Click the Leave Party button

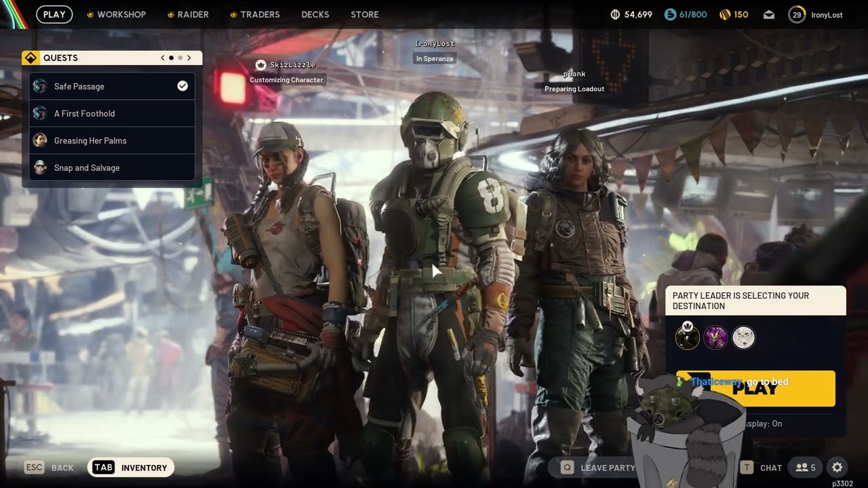click(x=598, y=468)
